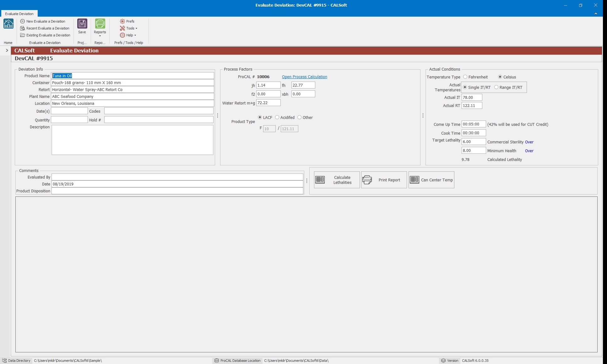Click the Comments Date field

tap(177, 184)
